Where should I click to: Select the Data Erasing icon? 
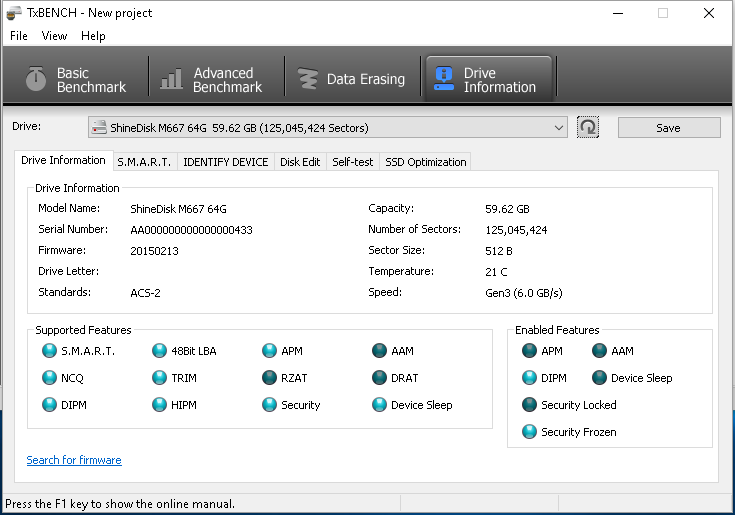(308, 79)
